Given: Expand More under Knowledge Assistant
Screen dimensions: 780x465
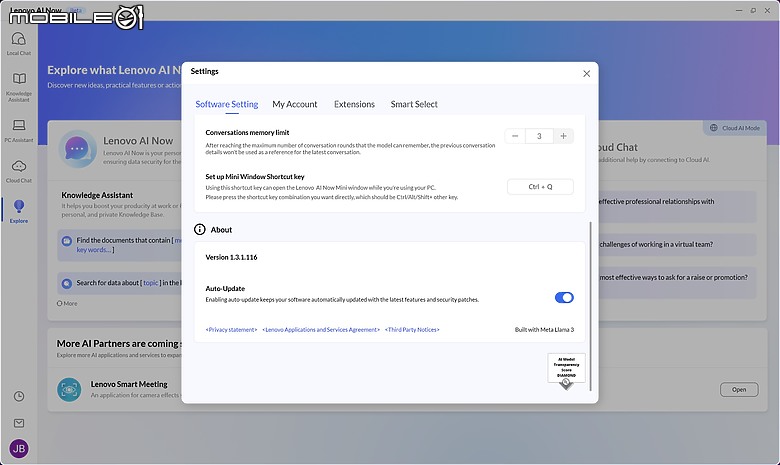Looking at the screenshot, I should [67, 303].
